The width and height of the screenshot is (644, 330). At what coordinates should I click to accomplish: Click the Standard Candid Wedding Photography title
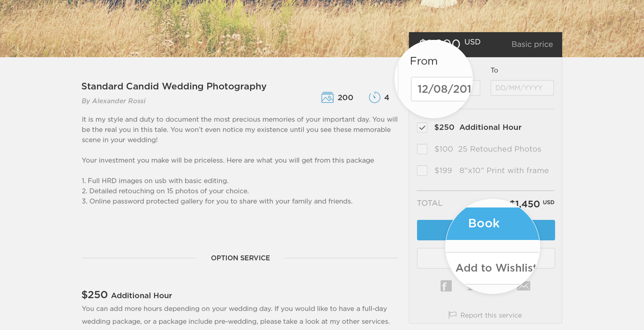174,86
